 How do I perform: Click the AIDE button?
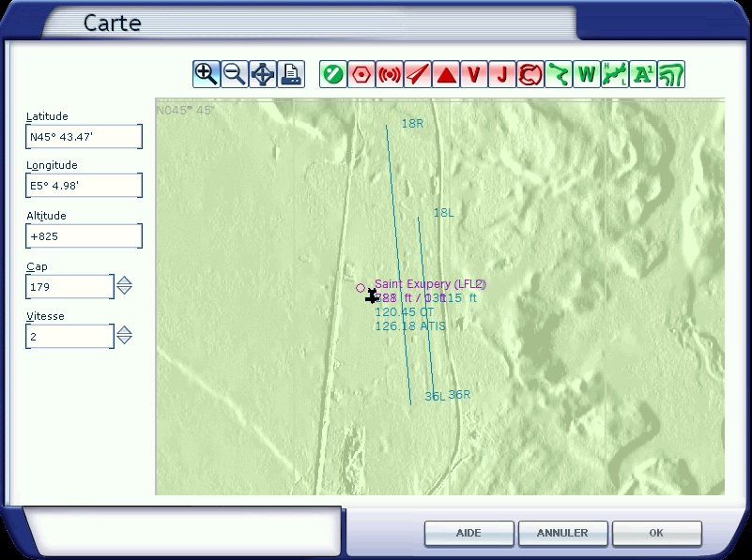468,533
